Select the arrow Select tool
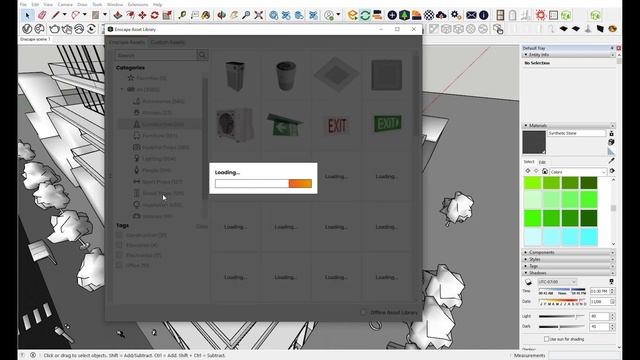This screenshot has height=360, width=640. (x=27, y=16)
